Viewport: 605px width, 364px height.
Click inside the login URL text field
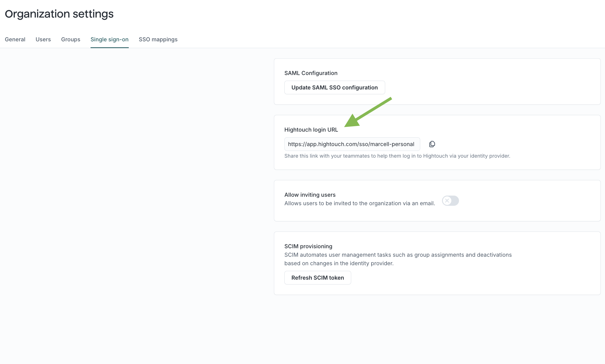(352, 144)
